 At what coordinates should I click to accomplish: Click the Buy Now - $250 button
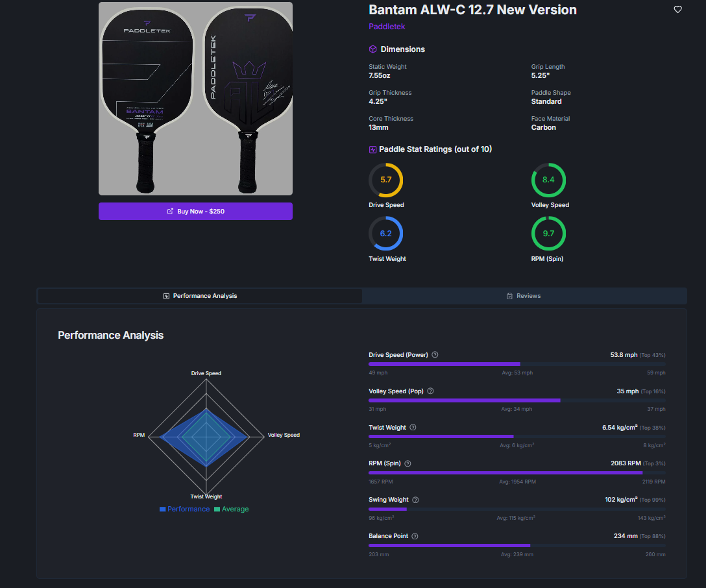tap(195, 211)
